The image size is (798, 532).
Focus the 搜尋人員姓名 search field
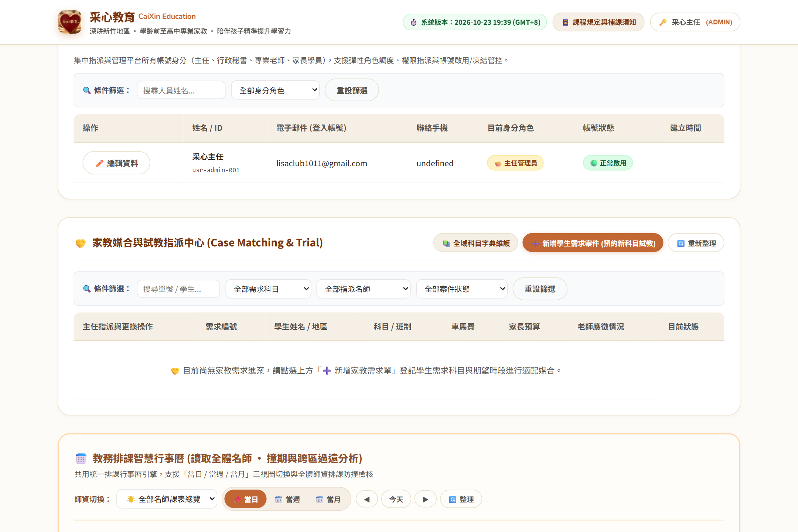coord(181,90)
